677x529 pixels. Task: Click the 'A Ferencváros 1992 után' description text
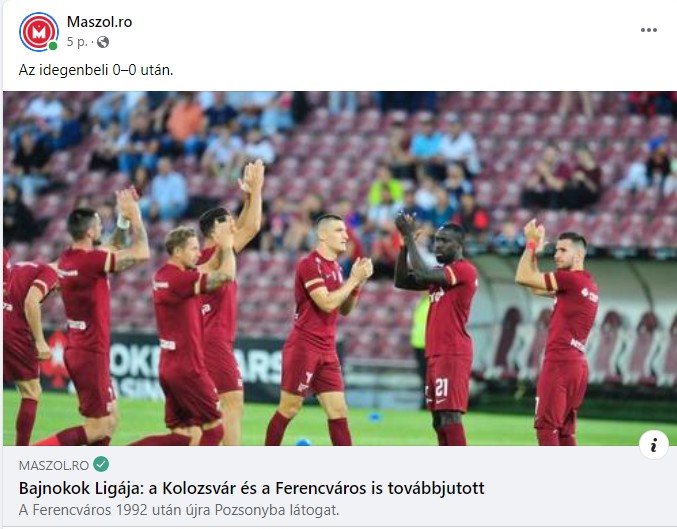(179, 510)
